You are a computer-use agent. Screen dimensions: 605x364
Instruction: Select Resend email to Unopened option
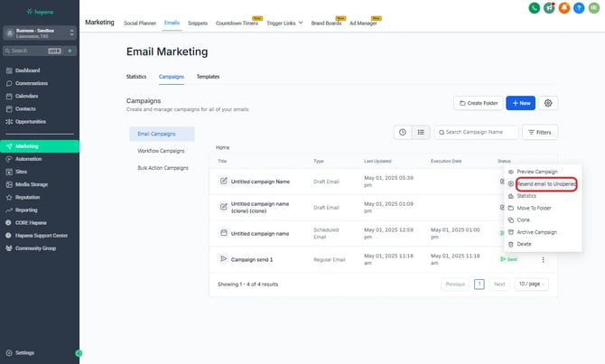pos(545,183)
